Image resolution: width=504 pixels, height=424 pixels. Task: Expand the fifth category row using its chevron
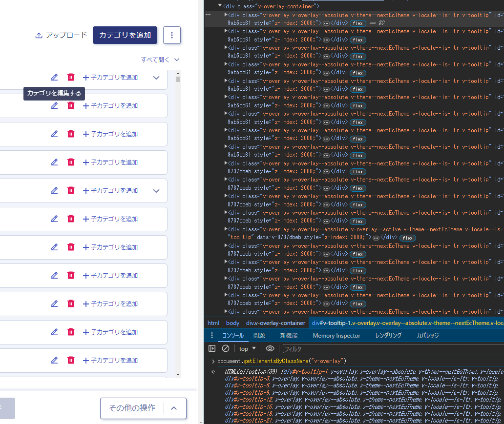(x=156, y=191)
